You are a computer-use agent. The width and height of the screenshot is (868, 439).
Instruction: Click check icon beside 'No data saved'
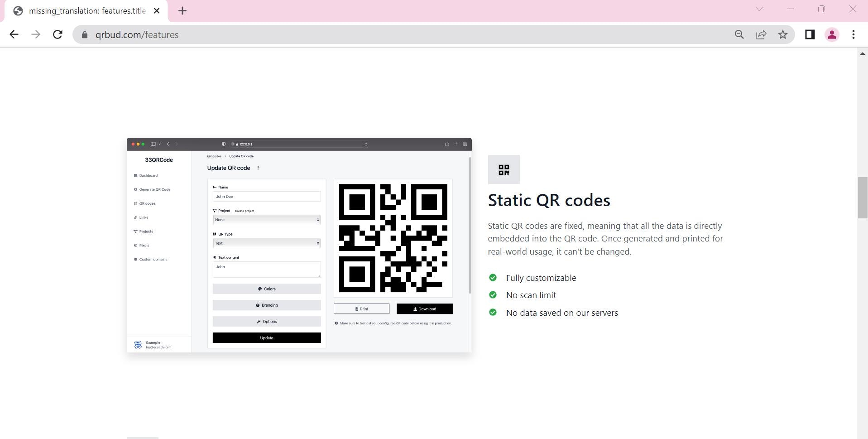[493, 313]
